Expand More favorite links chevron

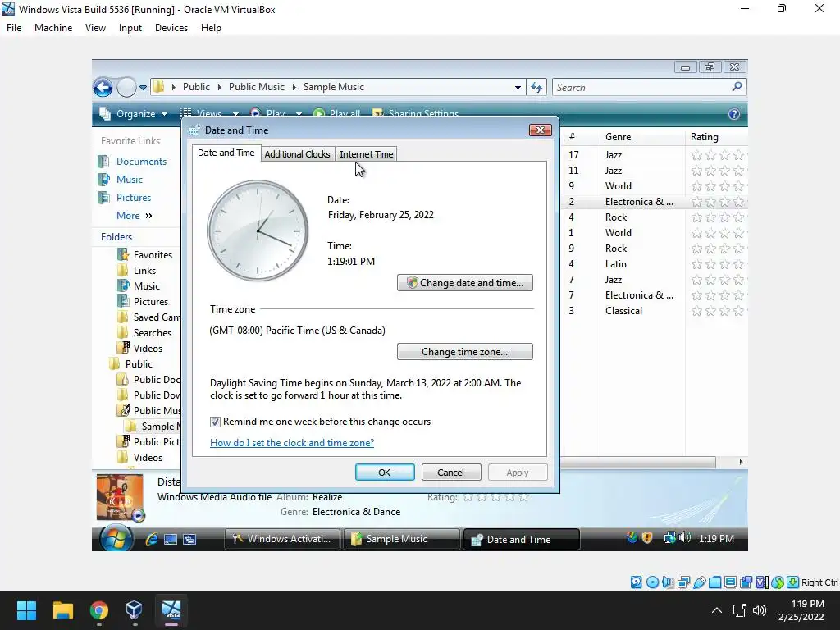point(149,216)
